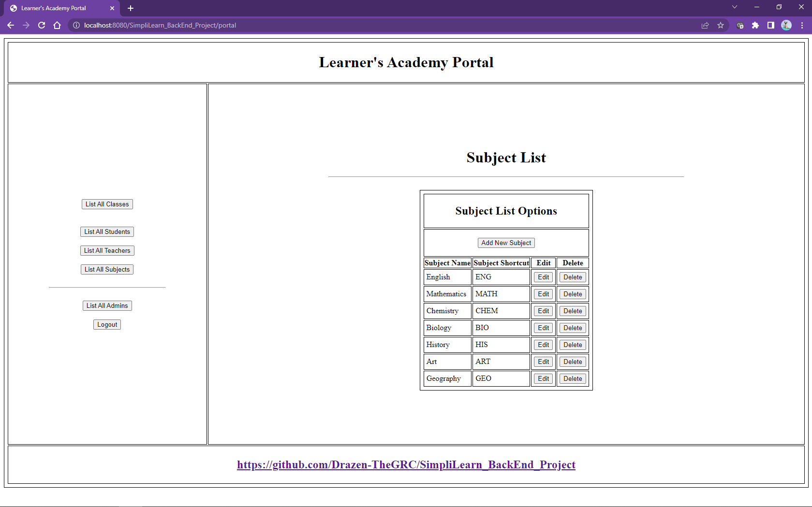This screenshot has width=812, height=507.
Task: Open List All Admins
Action: (107, 306)
